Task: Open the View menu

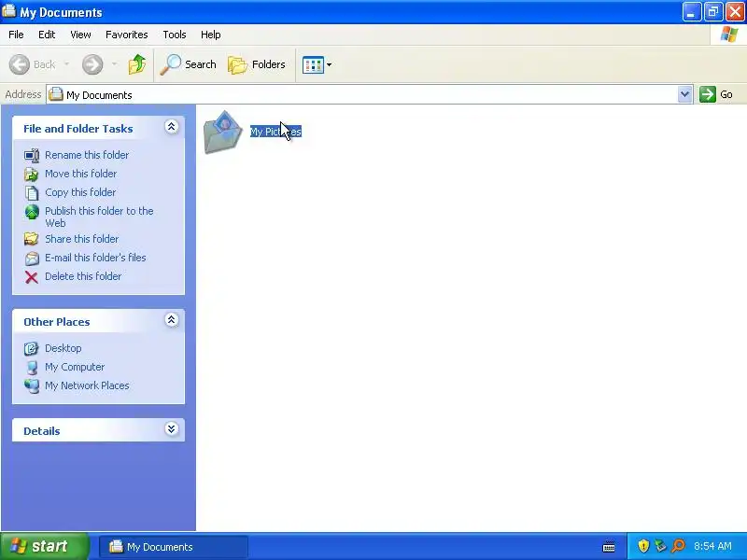Action: point(80,35)
